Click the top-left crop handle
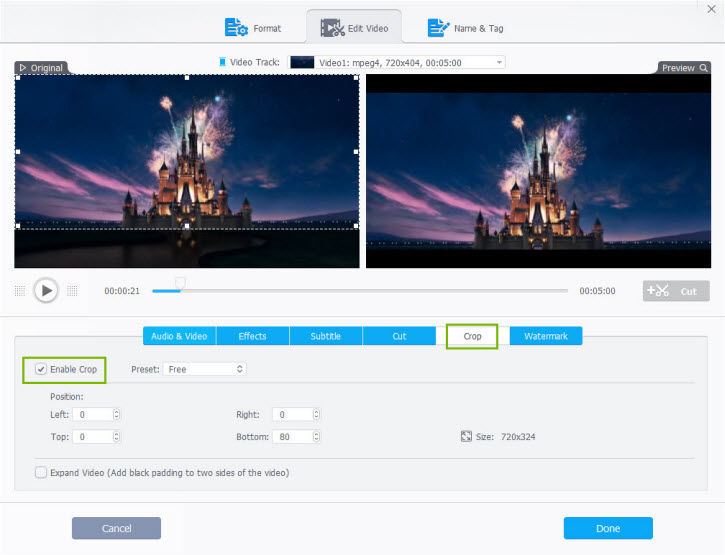This screenshot has height=555, width=725. point(18,78)
